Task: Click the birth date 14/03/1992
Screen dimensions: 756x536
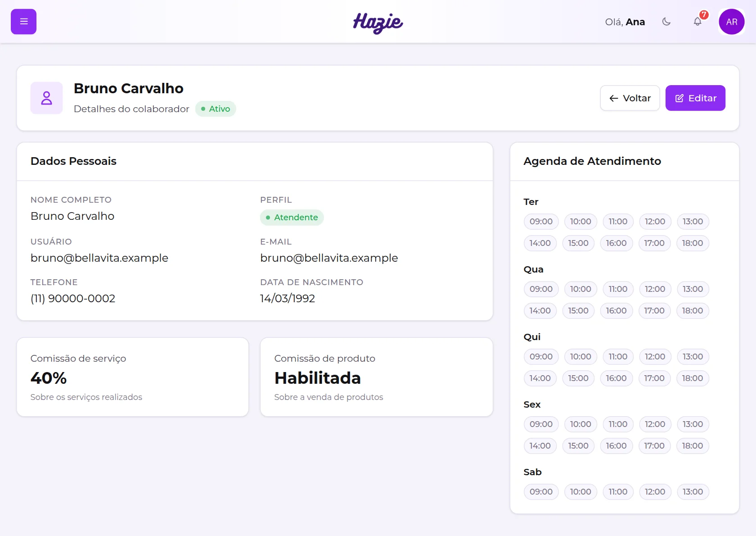Action: (288, 298)
